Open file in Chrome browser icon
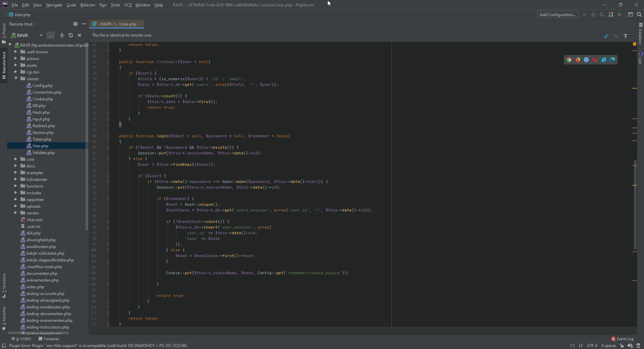Viewport: 644px width, 349px height. [569, 60]
